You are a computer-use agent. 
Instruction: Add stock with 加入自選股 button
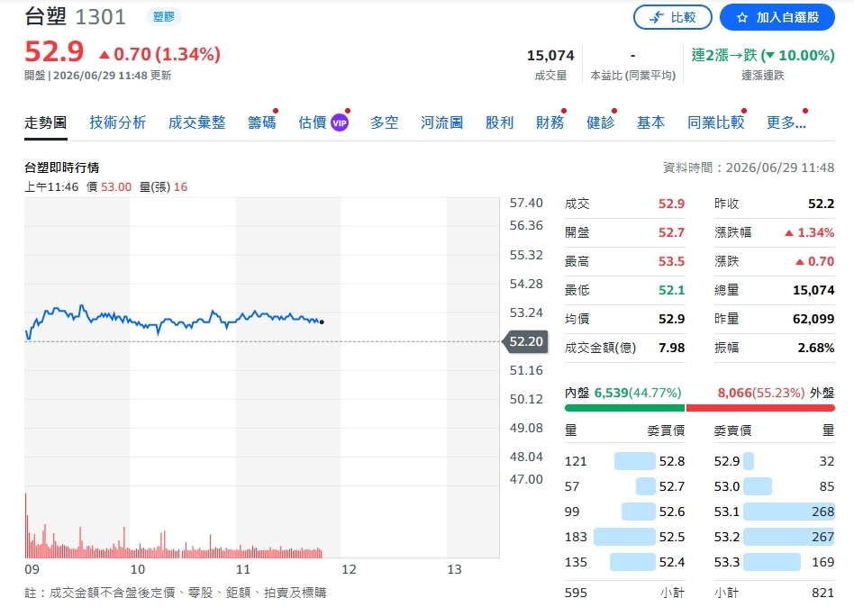coord(777,17)
